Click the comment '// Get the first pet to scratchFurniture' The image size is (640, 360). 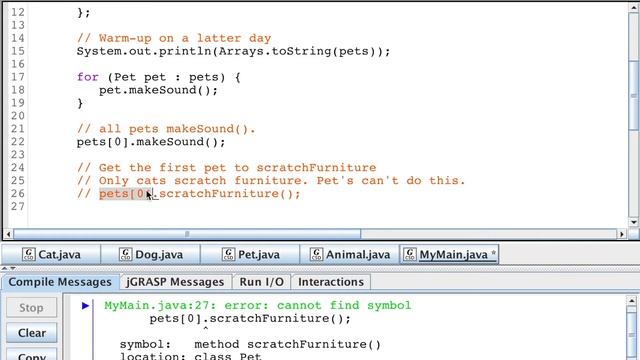pyautogui.click(x=227, y=168)
